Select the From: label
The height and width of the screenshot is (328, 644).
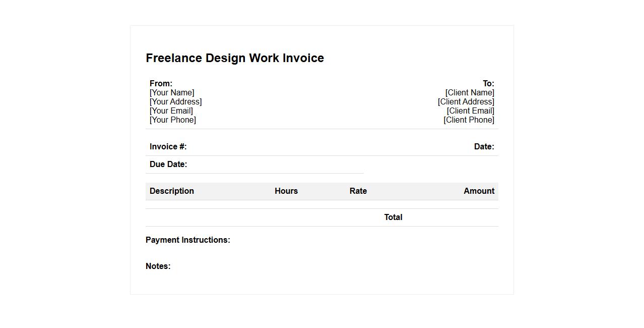(161, 84)
